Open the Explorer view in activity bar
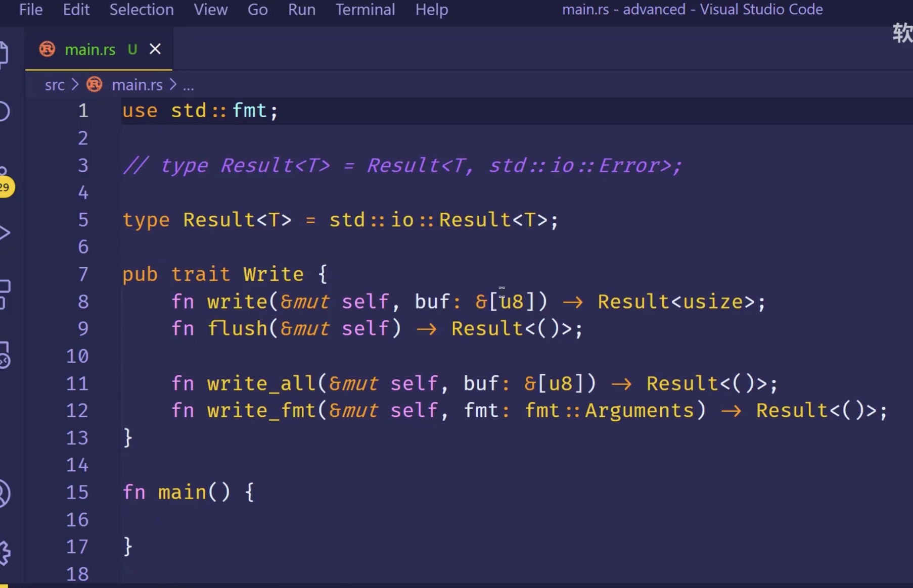The width and height of the screenshot is (913, 588). pyautogui.click(x=3, y=53)
